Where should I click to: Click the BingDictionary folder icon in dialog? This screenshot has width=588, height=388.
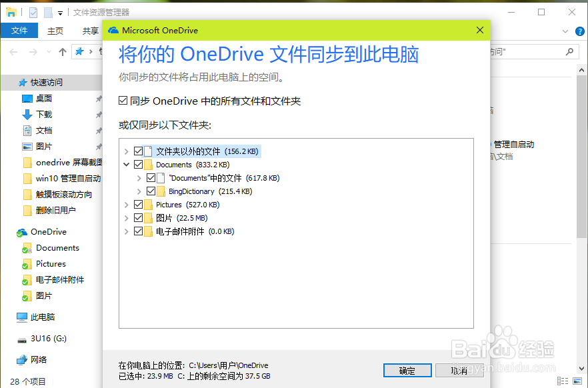(161, 191)
